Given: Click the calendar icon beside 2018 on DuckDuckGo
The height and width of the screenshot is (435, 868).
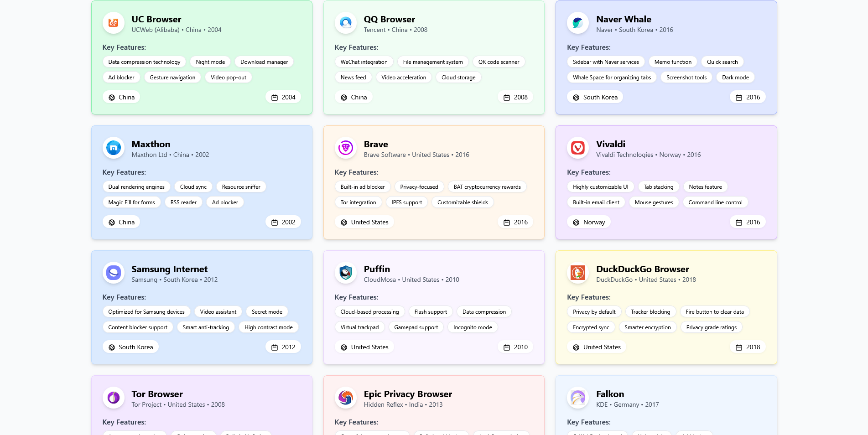Looking at the screenshot, I should click(739, 347).
